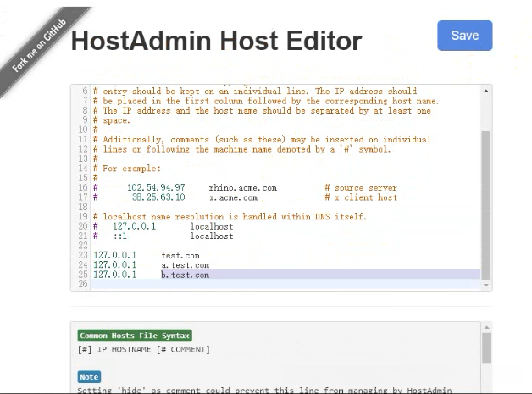
Task: Click the hash symbol on line 20
Action: pos(96,226)
